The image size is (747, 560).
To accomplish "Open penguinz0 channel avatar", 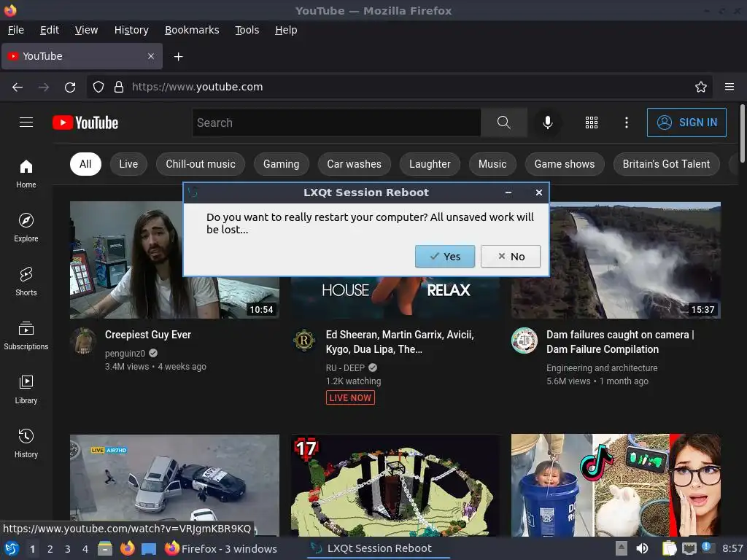I will coord(83,341).
